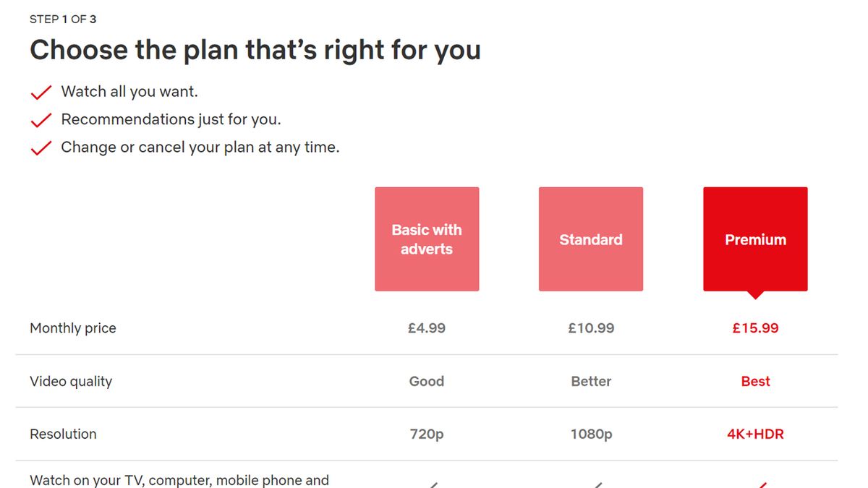Choose the Basic with adverts plan

pos(427,239)
